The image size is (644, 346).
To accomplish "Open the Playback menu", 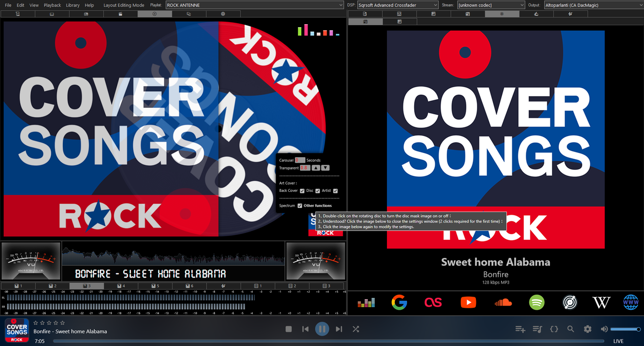I will pyautogui.click(x=52, y=5).
